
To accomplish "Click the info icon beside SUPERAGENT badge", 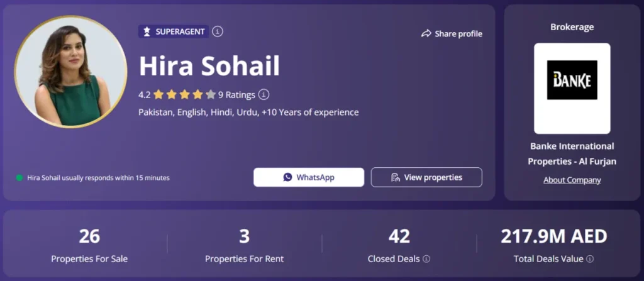I will pyautogui.click(x=218, y=31).
